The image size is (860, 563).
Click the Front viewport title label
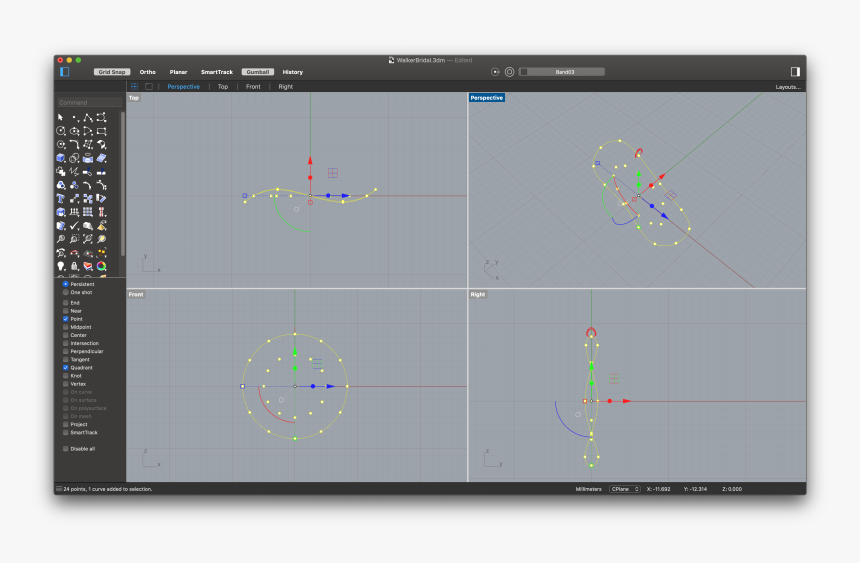coord(136,295)
